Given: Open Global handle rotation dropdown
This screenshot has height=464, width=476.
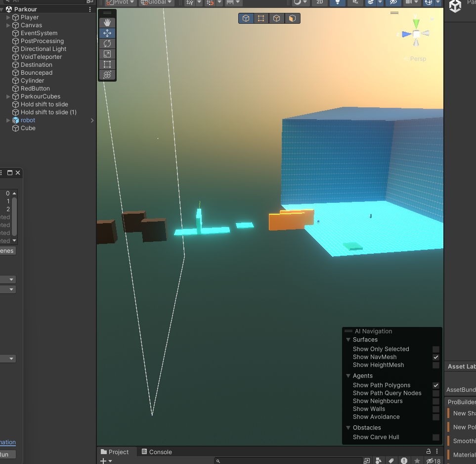Looking at the screenshot, I should tap(156, 2).
